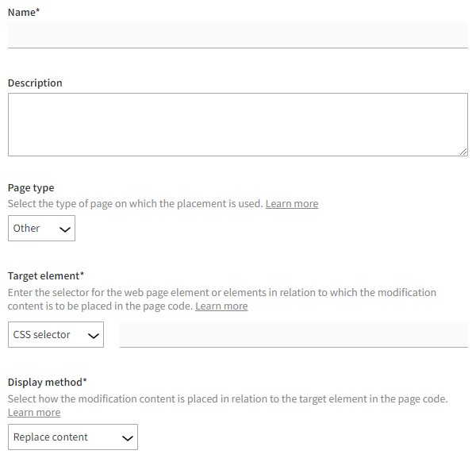The height and width of the screenshot is (458, 476).
Task: Click the chevron arrow beside Replace content
Action: click(x=126, y=438)
